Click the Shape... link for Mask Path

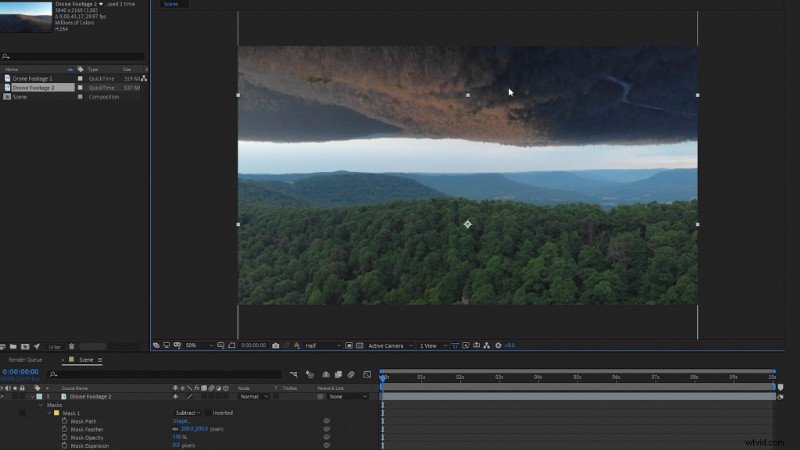point(182,421)
